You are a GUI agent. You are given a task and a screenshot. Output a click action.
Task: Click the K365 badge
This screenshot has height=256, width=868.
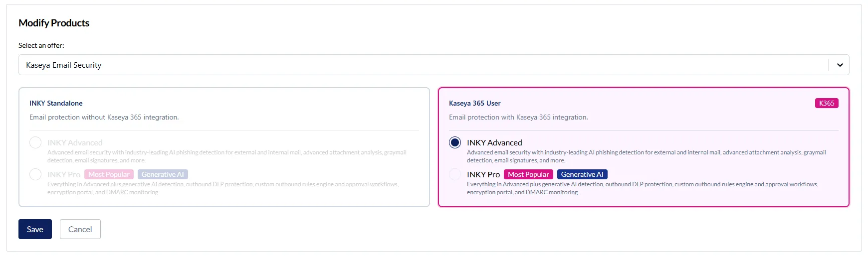(827, 103)
